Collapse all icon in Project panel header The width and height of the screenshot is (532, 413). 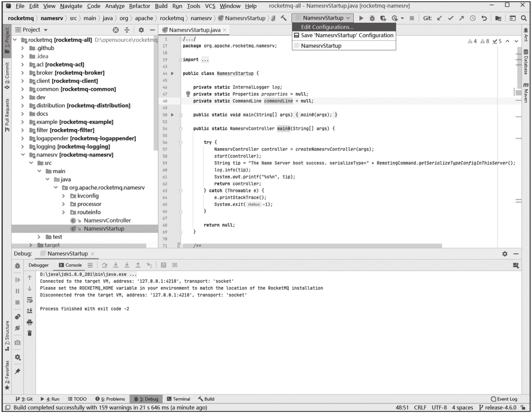click(x=127, y=30)
